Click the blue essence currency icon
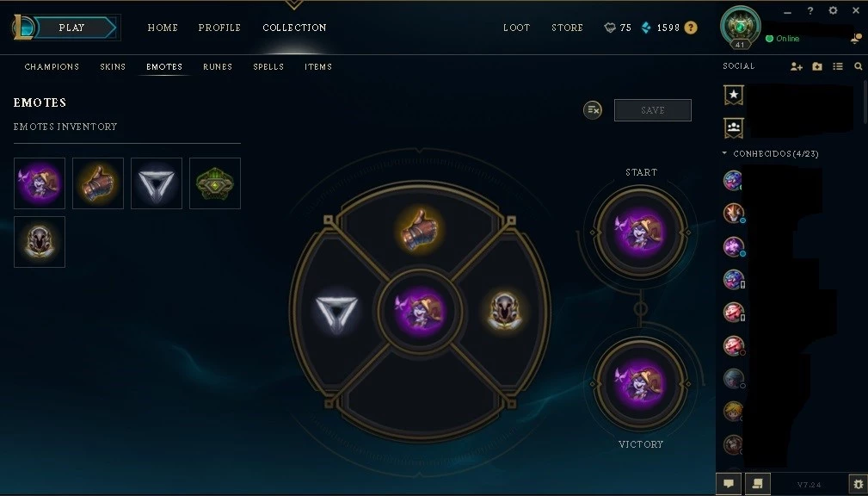868x496 pixels. tap(645, 28)
